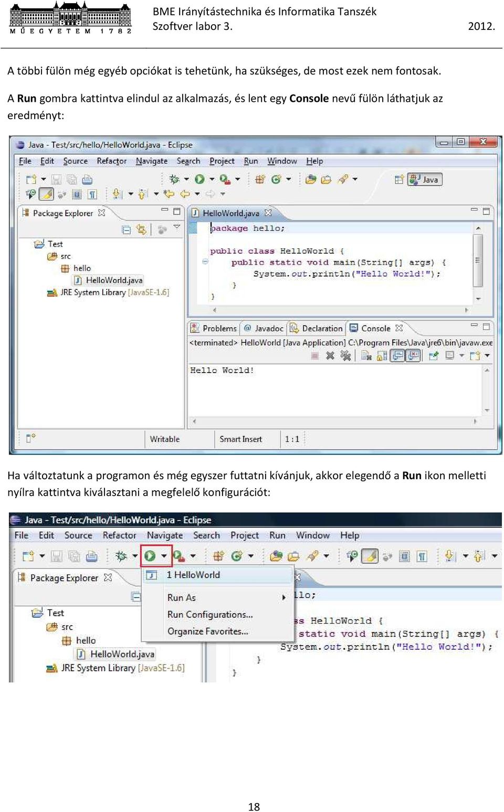Image resolution: width=504 pixels, height=812 pixels.
Task: Open the Package Explorer view menu triangle in the Console-showing window
Action: (x=177, y=227)
